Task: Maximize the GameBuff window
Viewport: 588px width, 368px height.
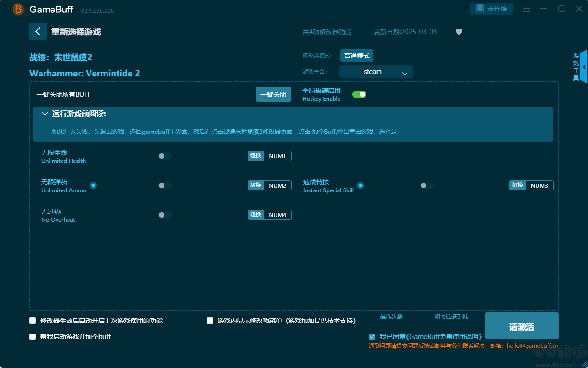Action: tap(561, 9)
